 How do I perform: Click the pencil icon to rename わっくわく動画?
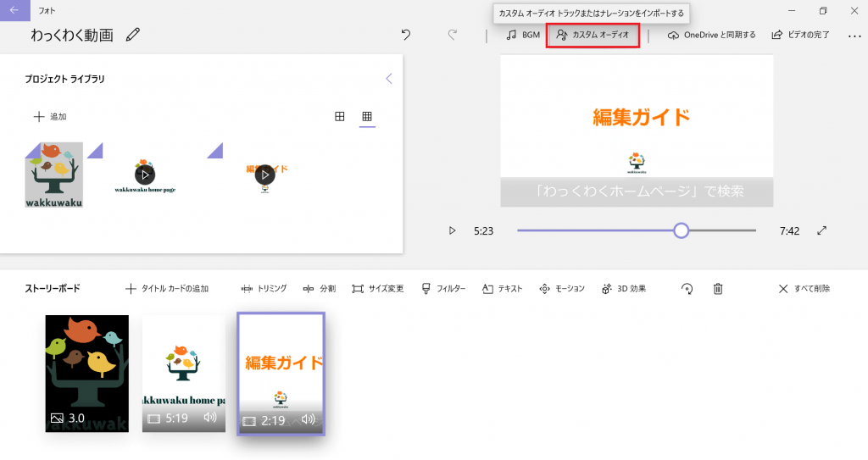click(133, 35)
